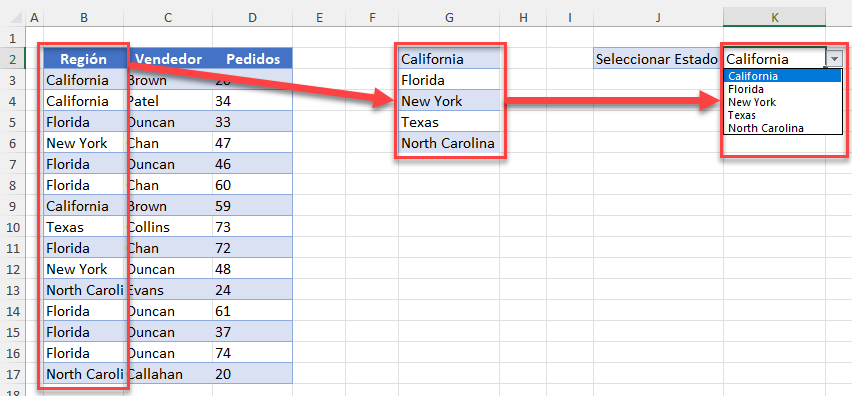Image resolution: width=852 pixels, height=396 pixels.
Task: Select column K header
Action: click(774, 18)
